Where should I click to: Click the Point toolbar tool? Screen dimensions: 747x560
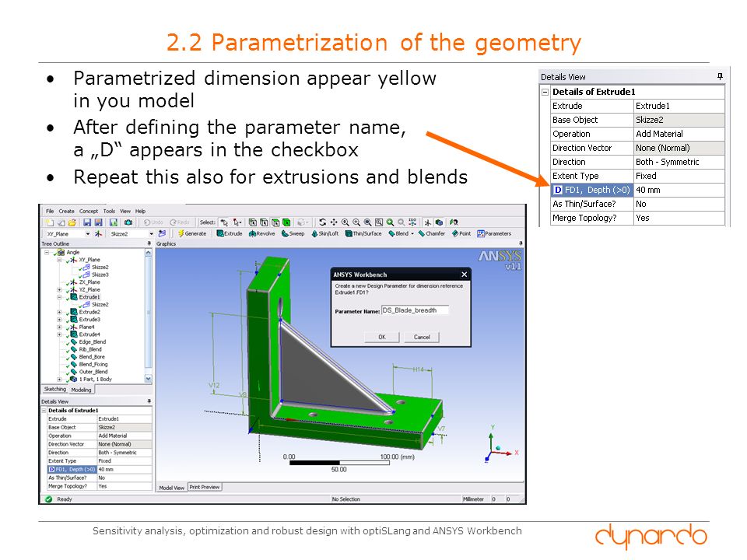461,234
